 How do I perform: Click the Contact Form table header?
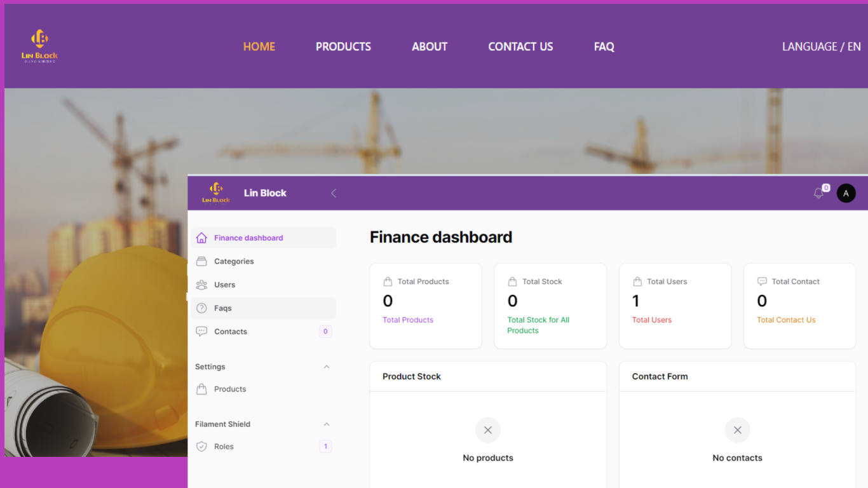pos(660,376)
